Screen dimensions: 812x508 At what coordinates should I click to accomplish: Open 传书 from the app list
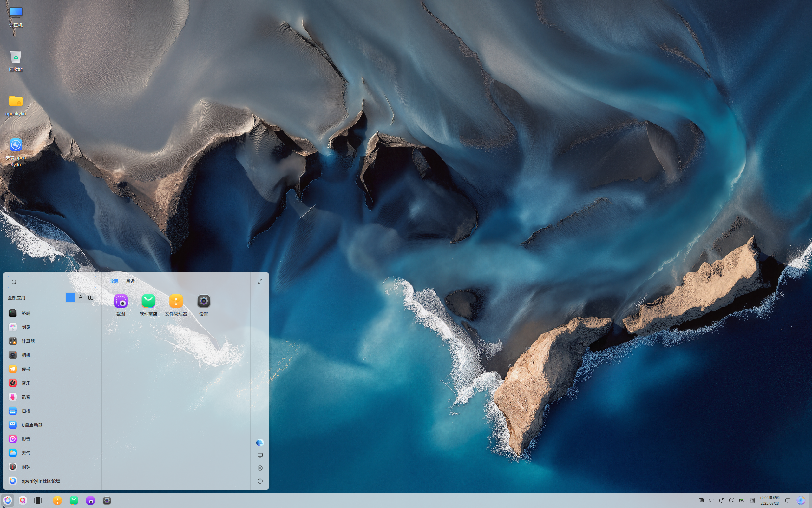coord(52,369)
